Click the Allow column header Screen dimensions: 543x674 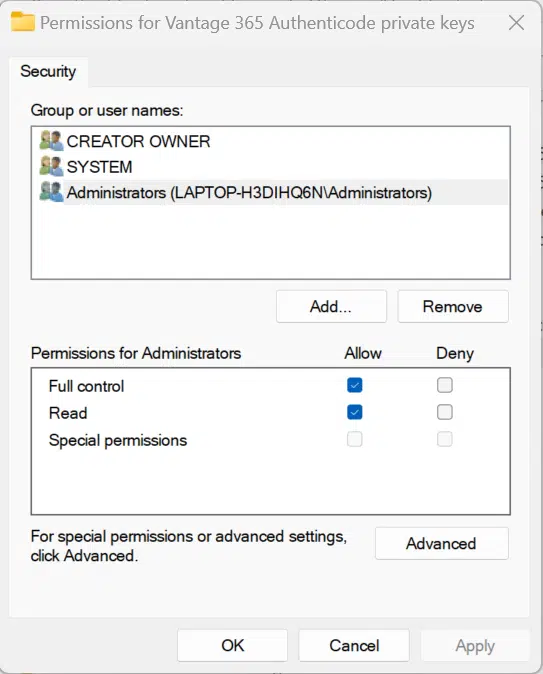point(363,353)
